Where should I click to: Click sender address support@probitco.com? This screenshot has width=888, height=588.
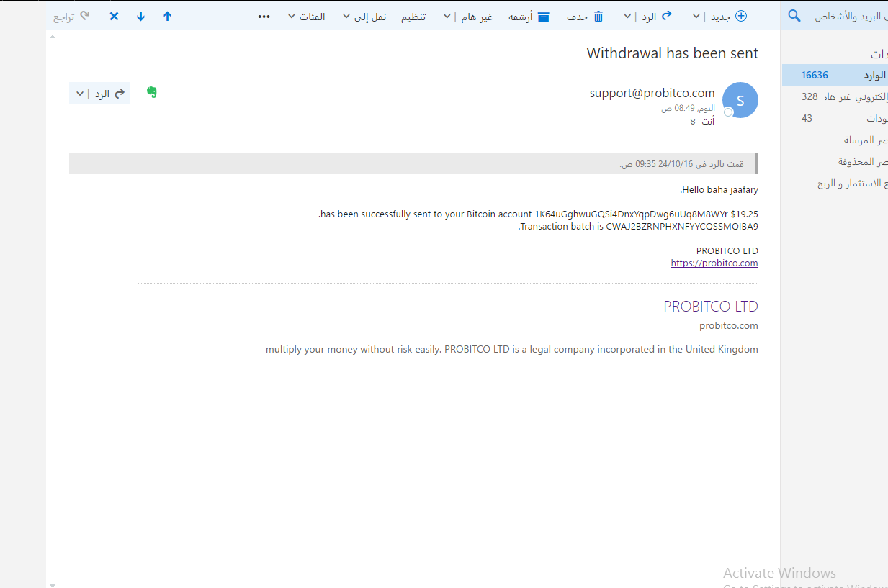point(652,93)
